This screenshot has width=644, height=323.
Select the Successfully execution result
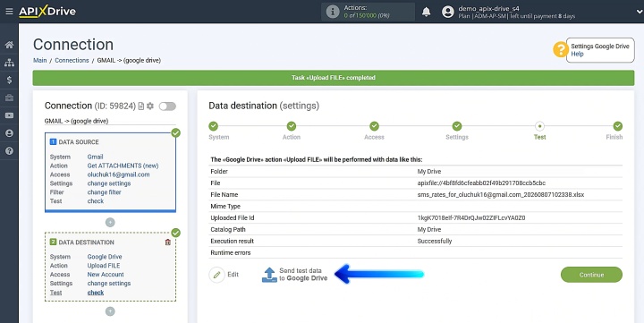pos(435,242)
